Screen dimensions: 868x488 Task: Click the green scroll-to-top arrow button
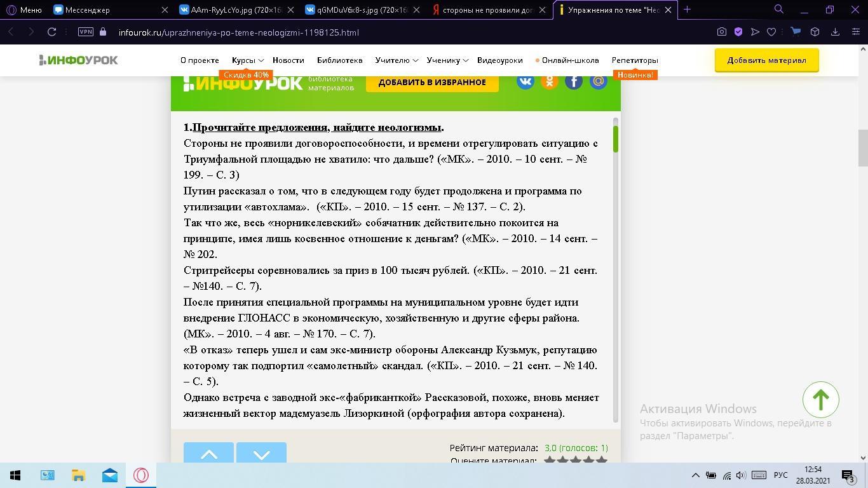(x=820, y=400)
